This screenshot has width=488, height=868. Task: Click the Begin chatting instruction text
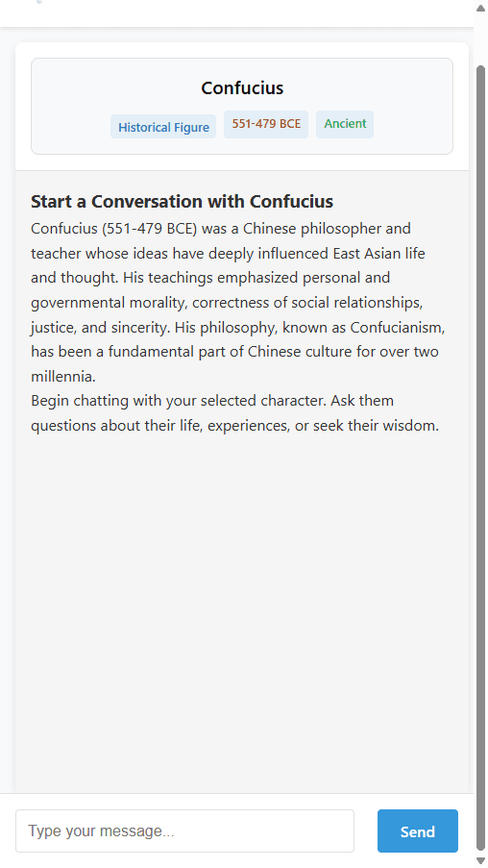pyautogui.click(x=235, y=413)
